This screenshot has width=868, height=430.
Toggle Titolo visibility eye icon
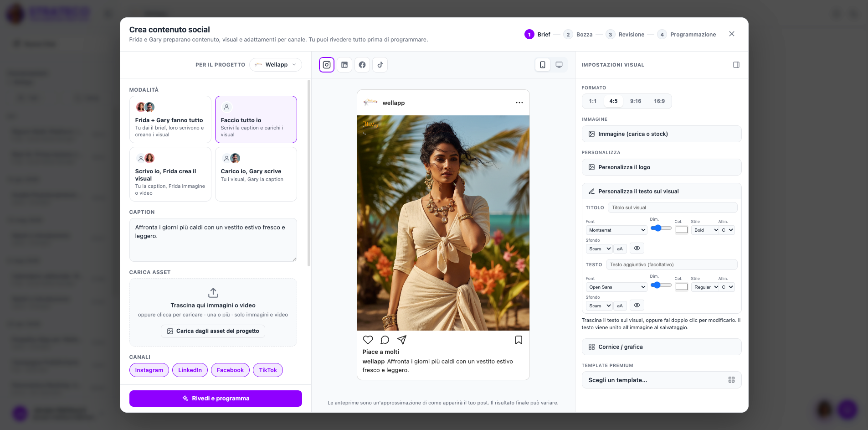637,249
